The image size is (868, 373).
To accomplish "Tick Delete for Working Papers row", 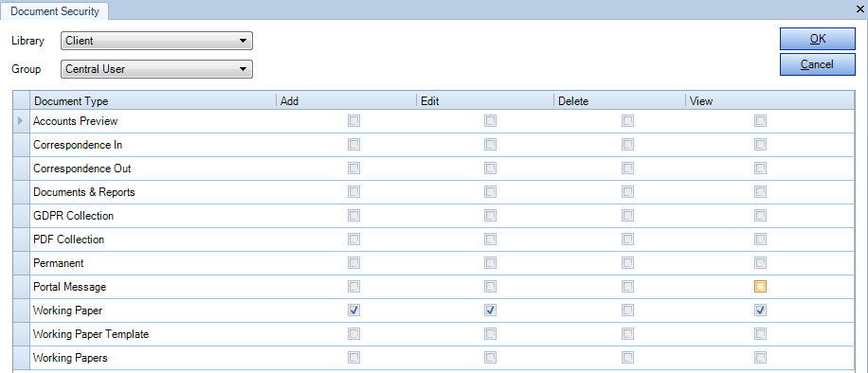I will [627, 358].
